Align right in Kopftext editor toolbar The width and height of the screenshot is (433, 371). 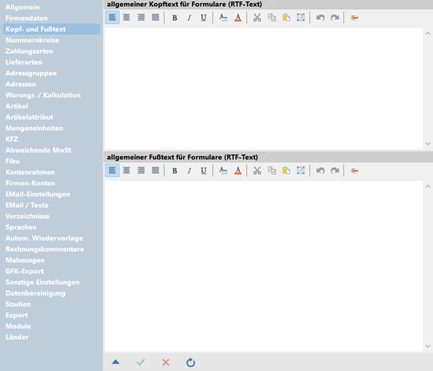pyautogui.click(x=141, y=17)
